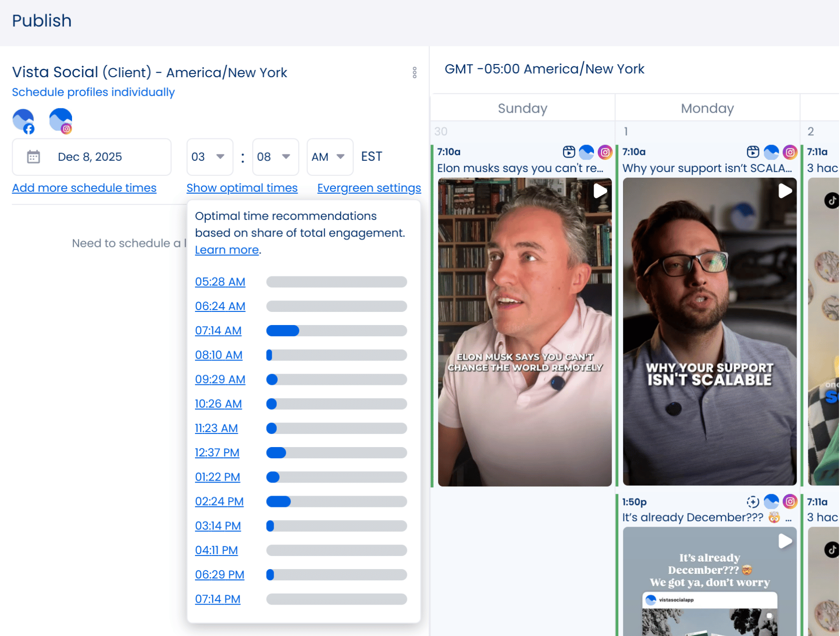Image resolution: width=840 pixels, height=636 pixels.
Task: Open Evergreen settings
Action: 369,188
